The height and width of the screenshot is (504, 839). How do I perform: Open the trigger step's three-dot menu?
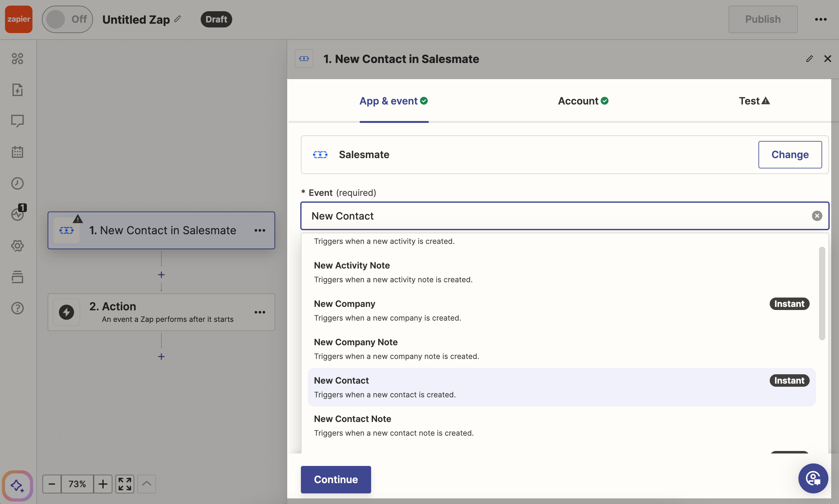pos(260,230)
